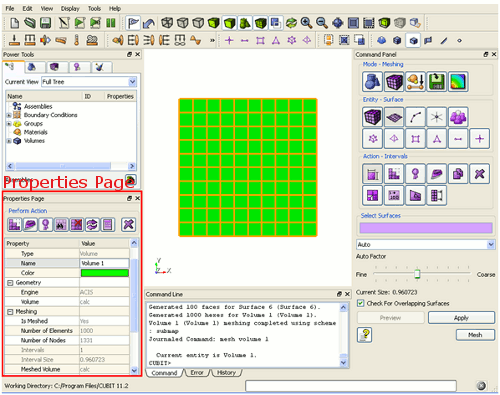Toggle Check For Overlapping Surfaces checkbox
The width and height of the screenshot is (500, 395).
point(360,303)
